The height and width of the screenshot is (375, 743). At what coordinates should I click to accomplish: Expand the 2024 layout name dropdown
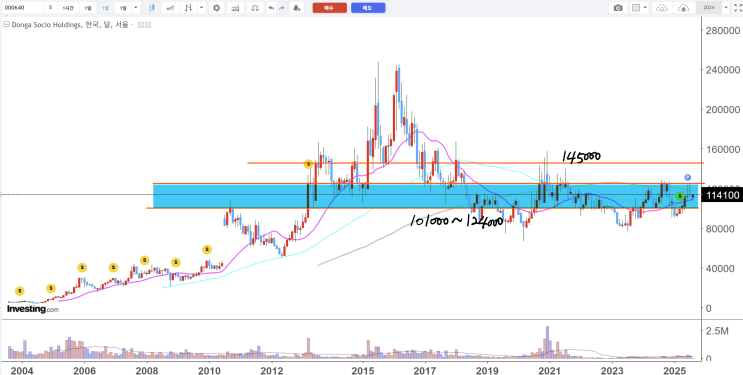pyautogui.click(x=726, y=8)
